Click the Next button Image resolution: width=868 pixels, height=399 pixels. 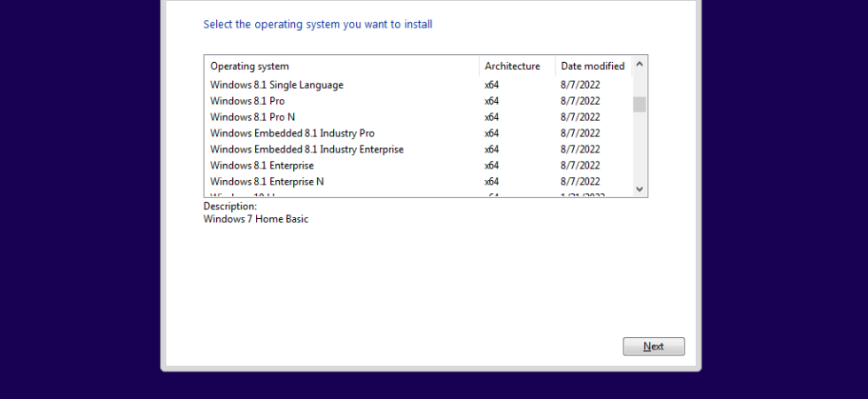click(654, 347)
